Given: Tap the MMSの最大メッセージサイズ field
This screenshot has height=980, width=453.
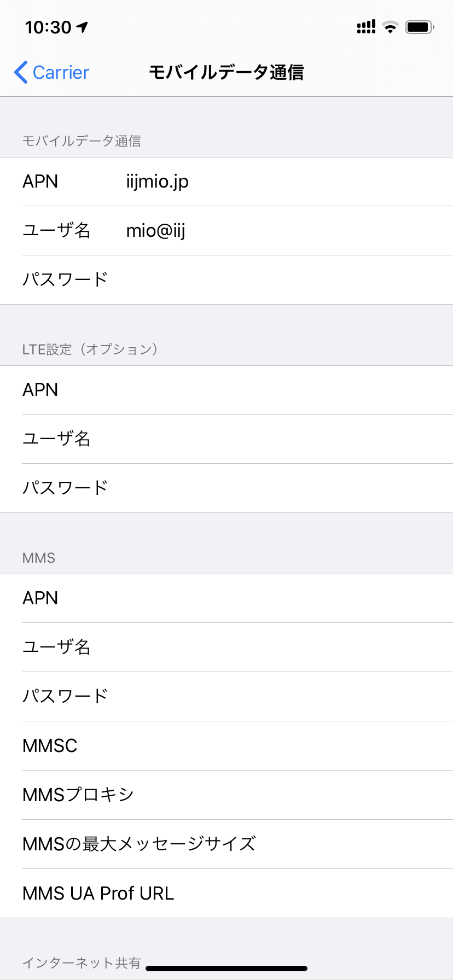Looking at the screenshot, I should (x=328, y=844).
